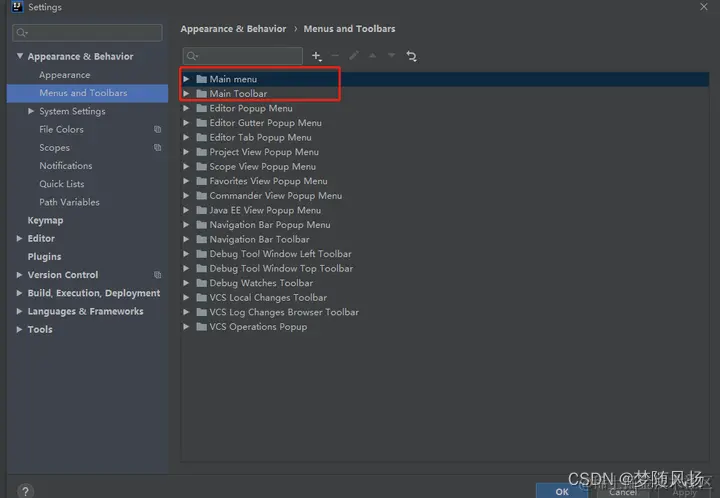Focus the actions tree search field

242,56
